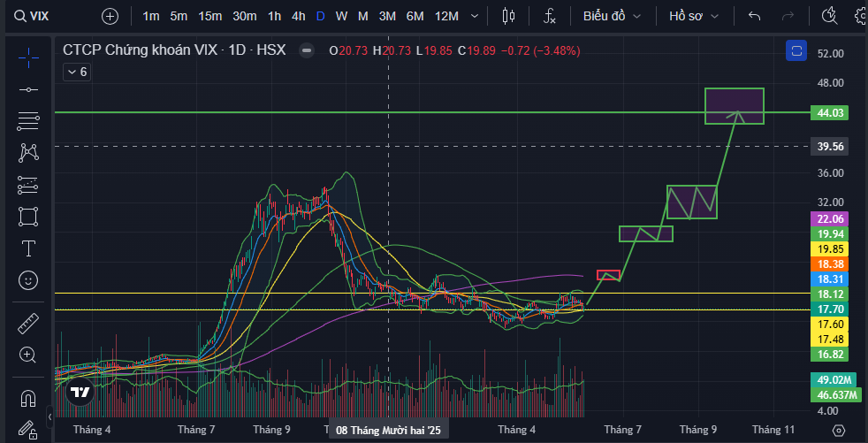Select the 1h interval
The height and width of the screenshot is (443, 868).
tap(275, 16)
